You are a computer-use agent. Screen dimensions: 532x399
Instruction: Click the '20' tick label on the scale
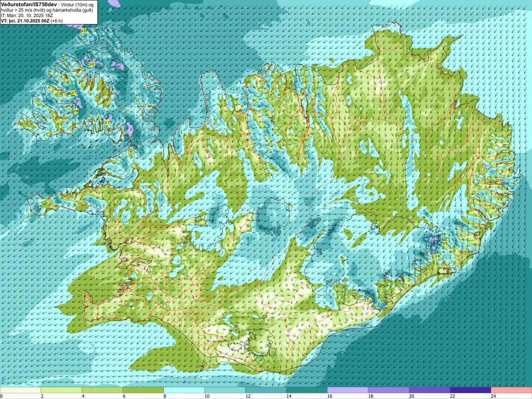click(x=411, y=397)
